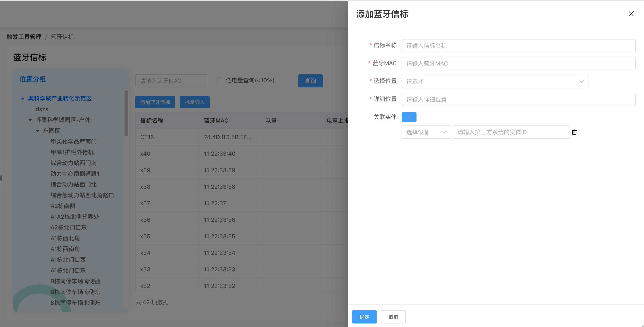Focus the 信标名称 input field

pyautogui.click(x=518, y=46)
